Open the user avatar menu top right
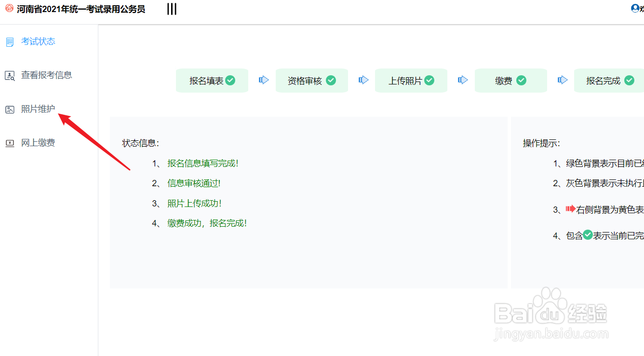The width and height of the screenshot is (644, 356). click(x=635, y=8)
